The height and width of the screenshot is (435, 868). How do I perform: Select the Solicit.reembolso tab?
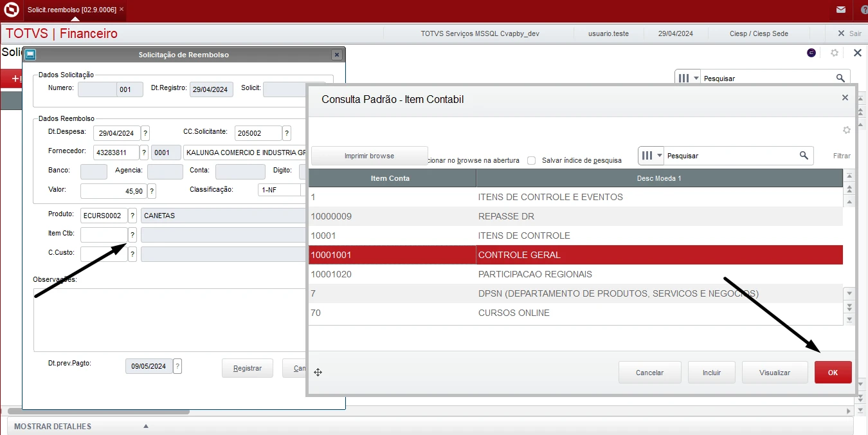[71, 10]
